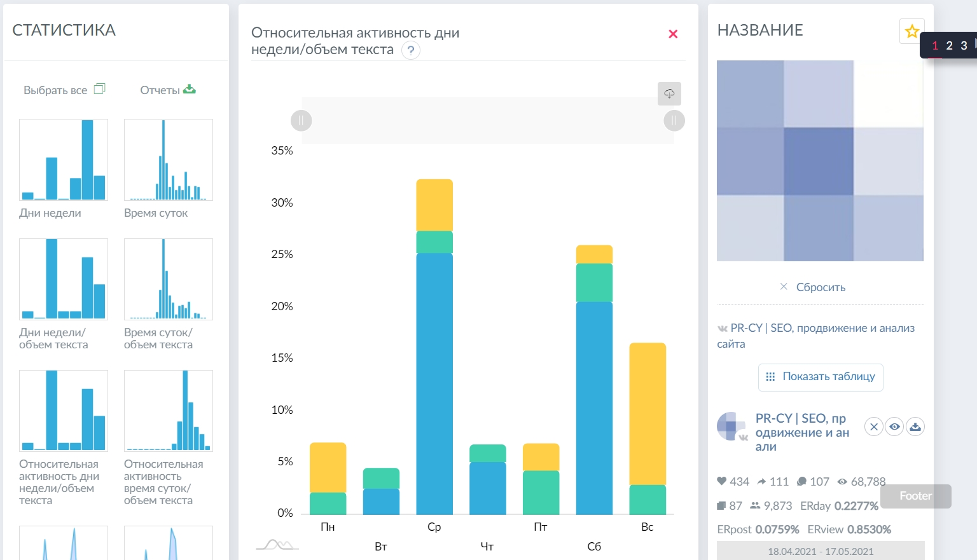This screenshot has width=977, height=560.
Task: Click the date range 18.04.2021 - 17.05.2021
Action: tap(820, 550)
